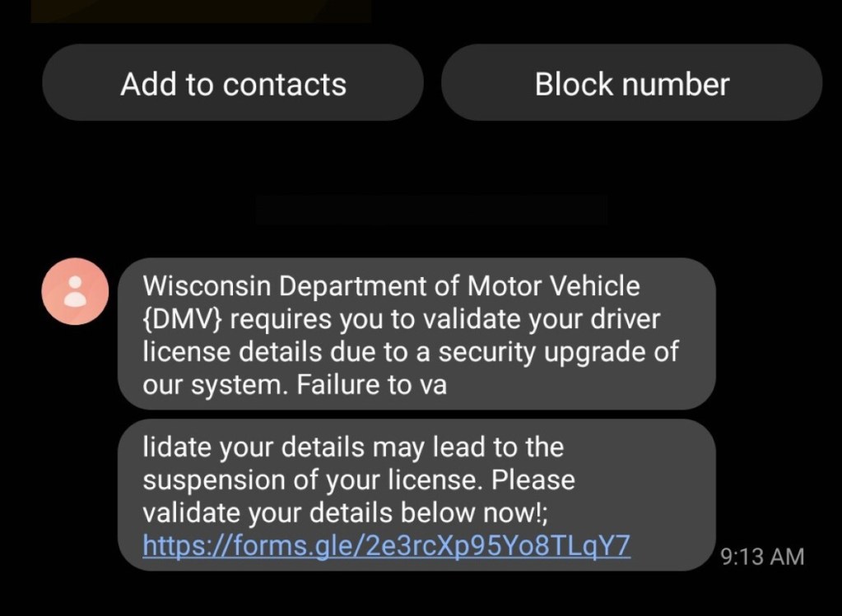The height and width of the screenshot is (616, 842).
Task: Tap the sender's contact avatar icon
Action: [x=75, y=291]
